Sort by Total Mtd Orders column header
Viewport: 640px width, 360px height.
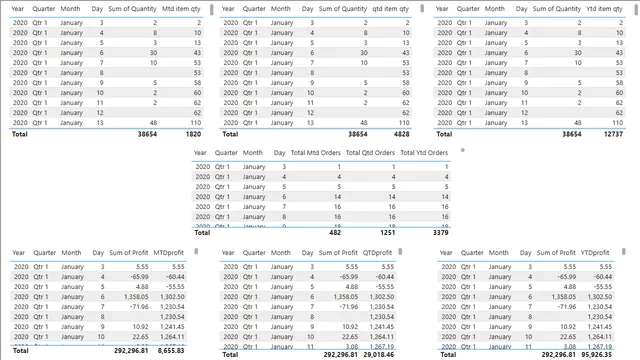[316, 153]
